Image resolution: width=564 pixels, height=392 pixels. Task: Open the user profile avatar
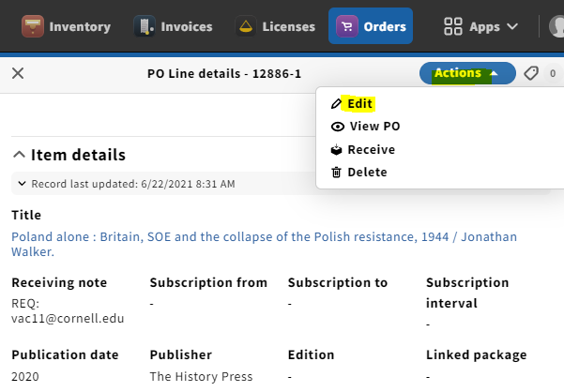557,26
